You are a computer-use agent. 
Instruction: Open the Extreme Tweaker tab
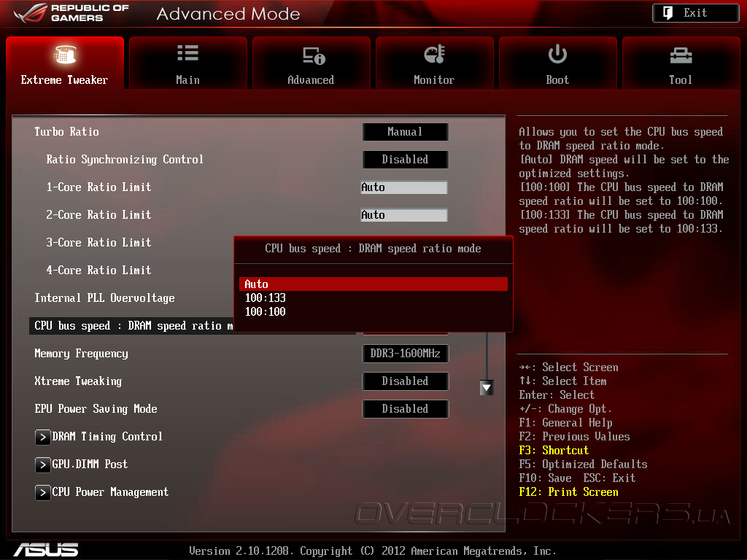click(x=65, y=63)
